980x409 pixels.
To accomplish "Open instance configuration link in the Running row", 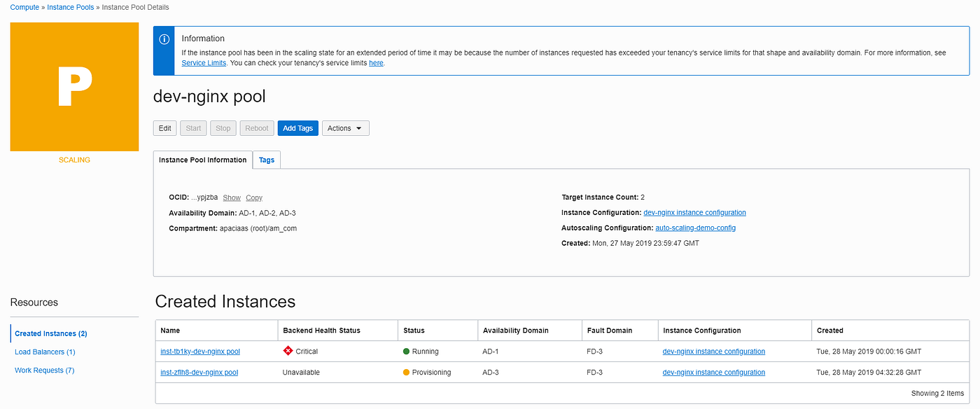I will (x=714, y=352).
